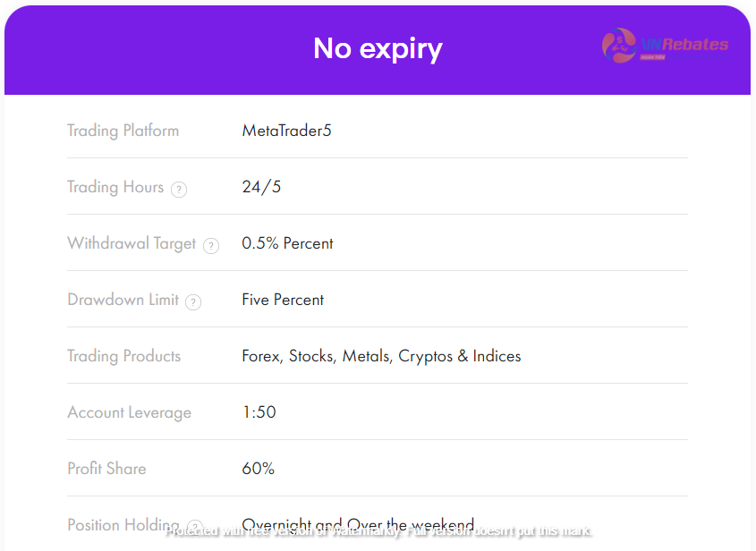Image resolution: width=756 pixels, height=551 pixels.
Task: Select the Five Percent value
Action: click(x=283, y=300)
